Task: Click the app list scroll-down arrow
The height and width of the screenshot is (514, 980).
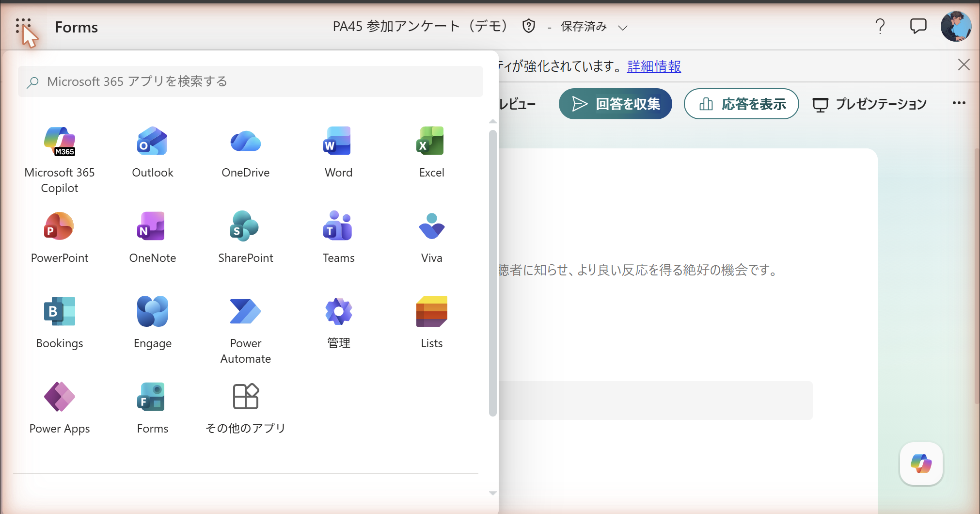Action: pyautogui.click(x=493, y=493)
